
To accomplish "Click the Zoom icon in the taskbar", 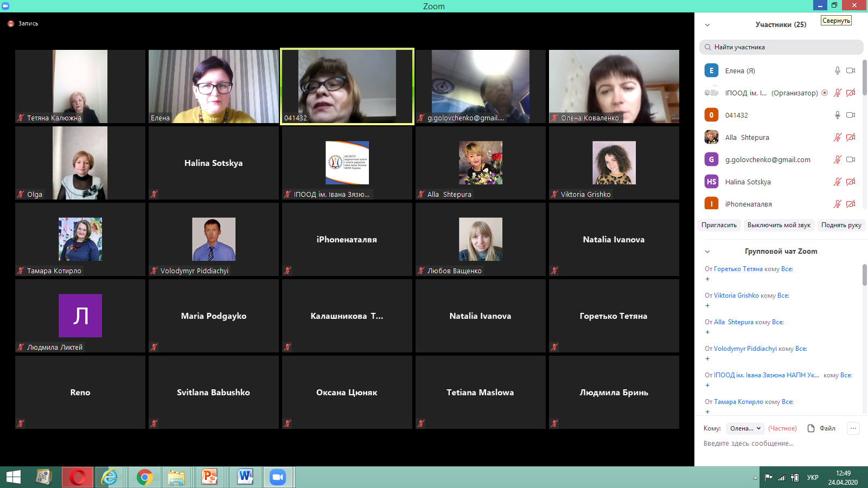I will [x=278, y=477].
